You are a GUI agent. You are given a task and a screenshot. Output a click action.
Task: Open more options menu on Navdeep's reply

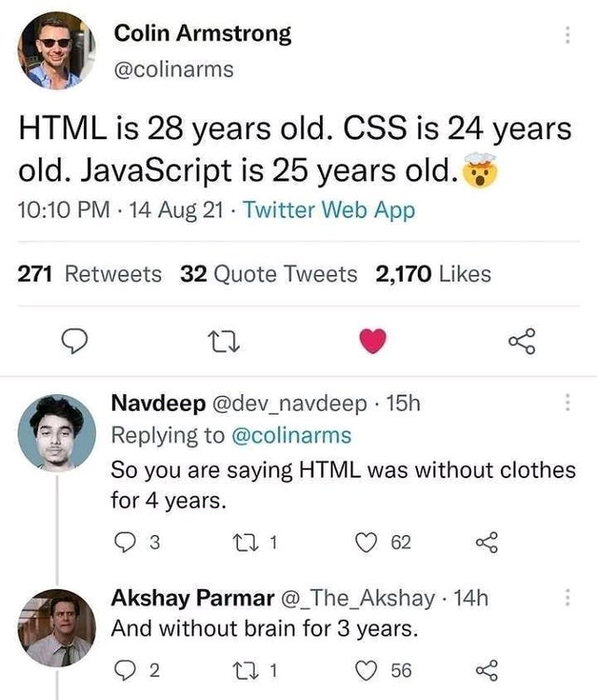pyautogui.click(x=565, y=403)
